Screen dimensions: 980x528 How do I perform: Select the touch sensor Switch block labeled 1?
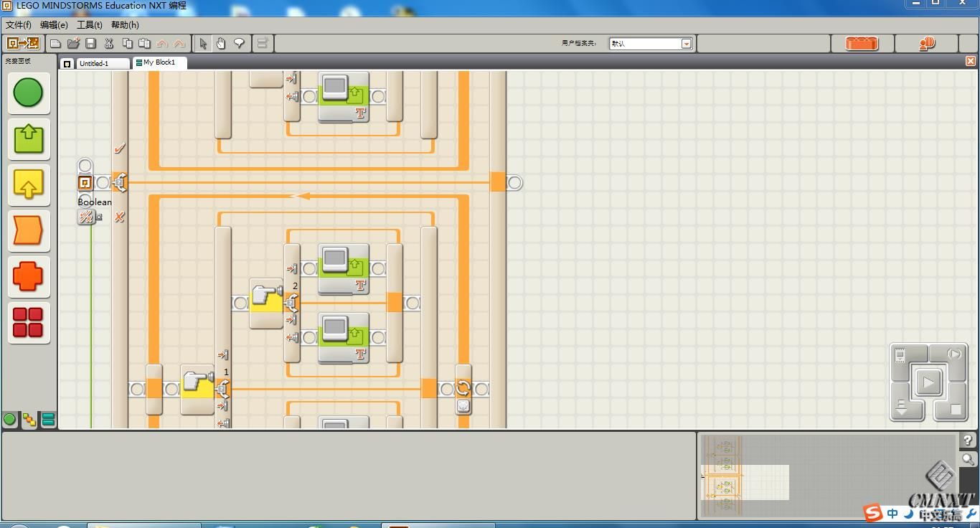click(197, 389)
